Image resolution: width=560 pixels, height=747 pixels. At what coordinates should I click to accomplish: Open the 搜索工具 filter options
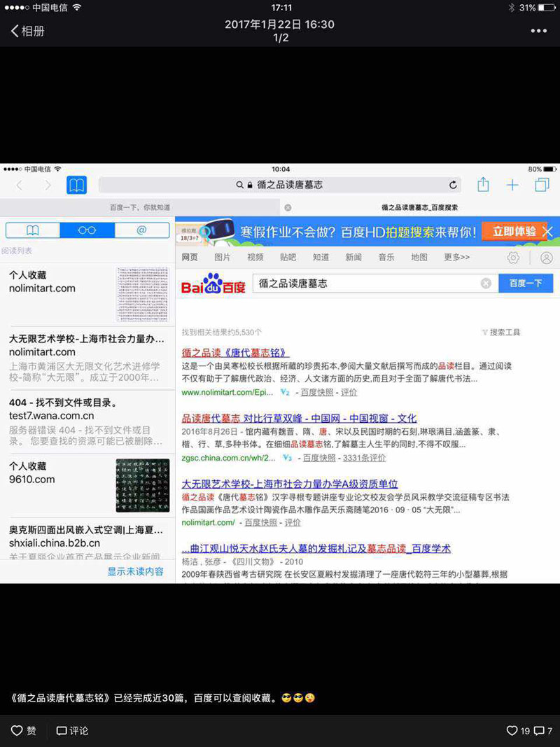500,332
